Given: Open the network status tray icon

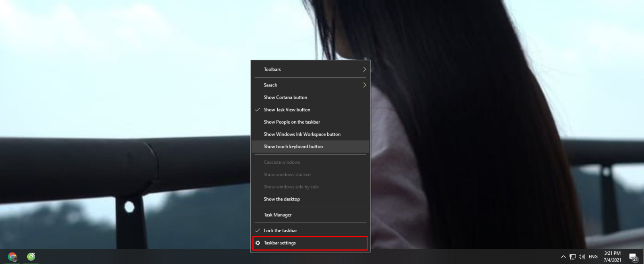Looking at the screenshot, I should tap(572, 257).
